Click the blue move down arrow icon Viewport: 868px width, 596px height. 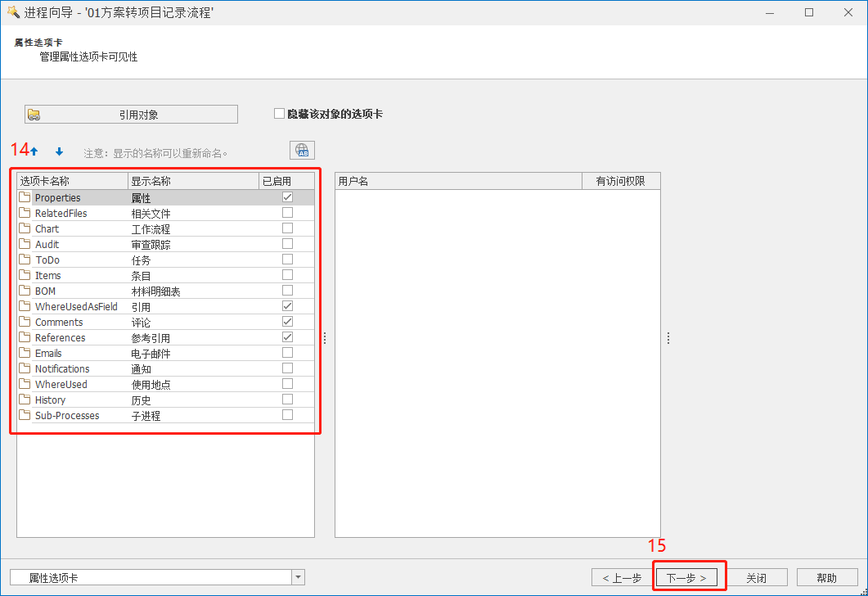tap(59, 151)
